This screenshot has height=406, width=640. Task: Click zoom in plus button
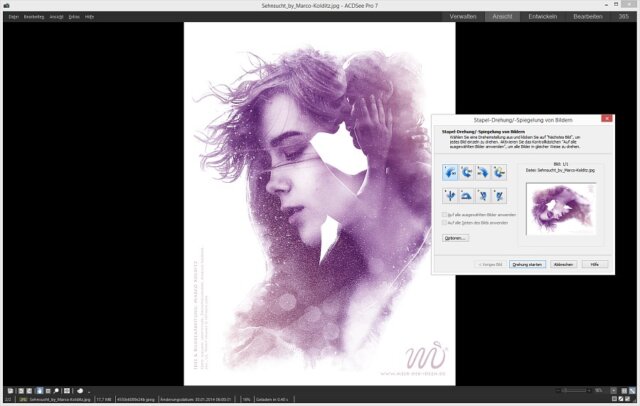589,390
